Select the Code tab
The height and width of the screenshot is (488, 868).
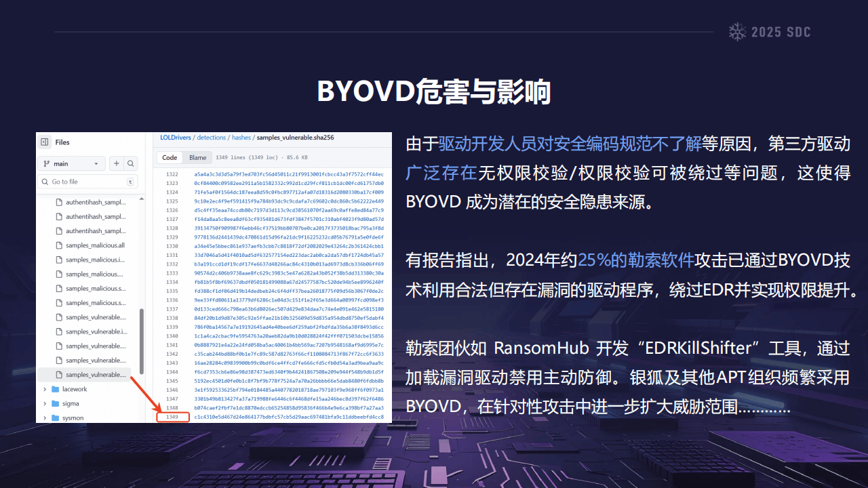[x=170, y=157]
